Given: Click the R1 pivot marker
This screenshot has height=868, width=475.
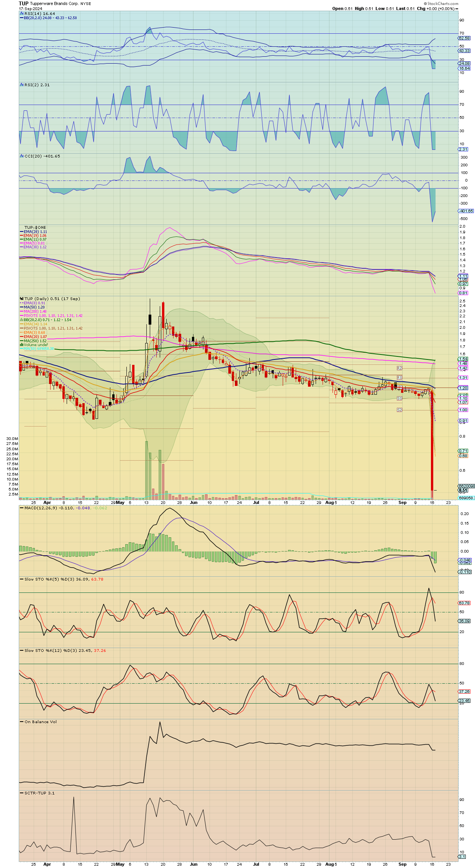Looking at the screenshot, I should tap(400, 377).
